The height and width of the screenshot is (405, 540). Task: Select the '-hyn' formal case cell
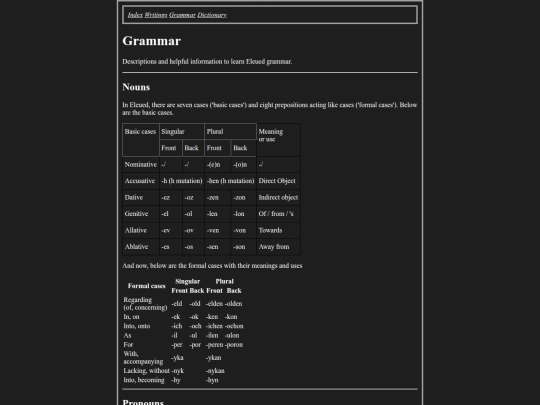[x=212, y=380]
